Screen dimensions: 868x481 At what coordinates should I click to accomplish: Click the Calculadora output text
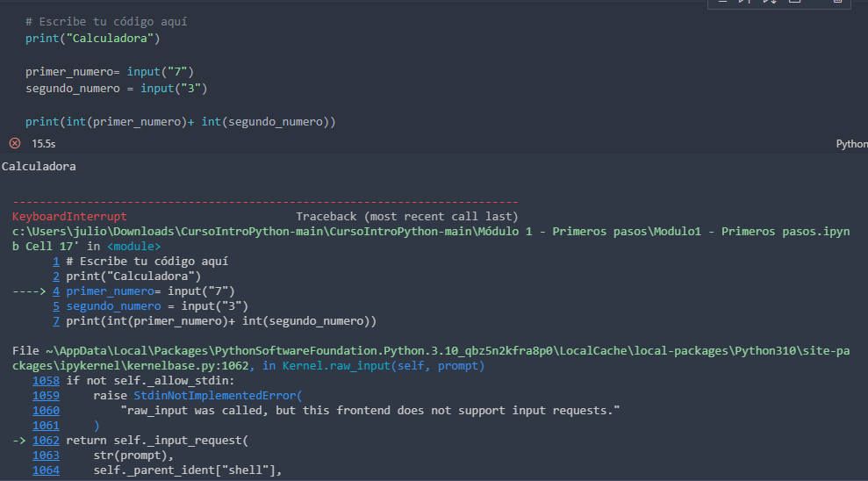pyautogui.click(x=39, y=167)
